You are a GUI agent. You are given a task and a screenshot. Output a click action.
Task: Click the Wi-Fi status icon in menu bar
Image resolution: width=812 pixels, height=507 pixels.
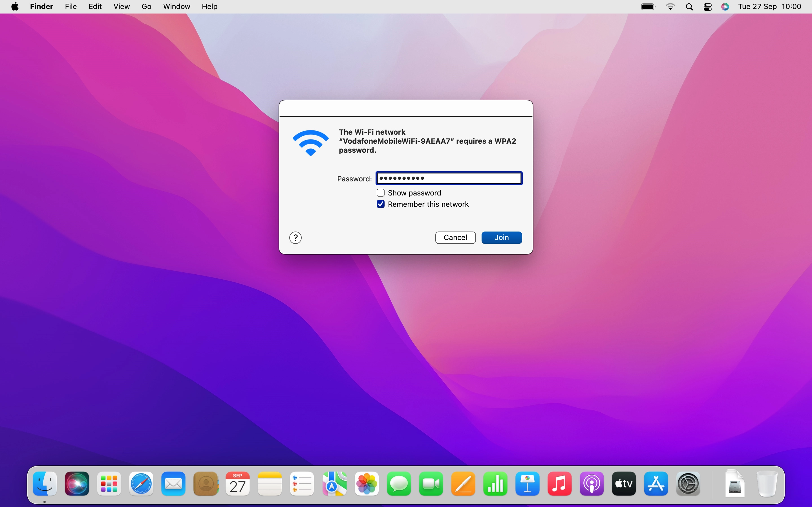[x=670, y=7]
